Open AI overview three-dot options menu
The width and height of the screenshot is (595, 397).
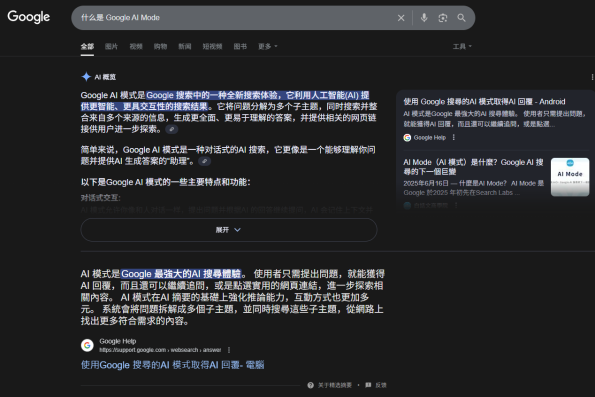click(592, 77)
